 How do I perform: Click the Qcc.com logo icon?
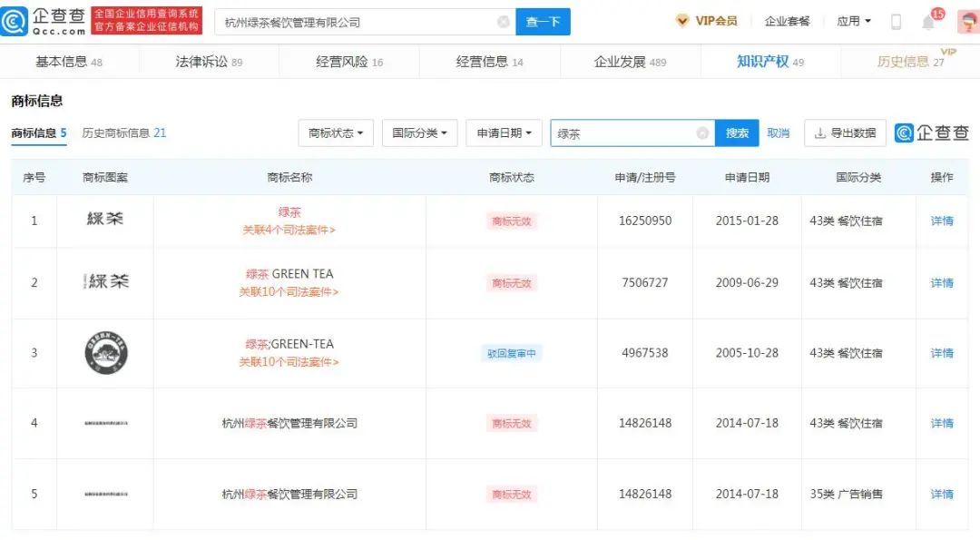click(x=14, y=22)
